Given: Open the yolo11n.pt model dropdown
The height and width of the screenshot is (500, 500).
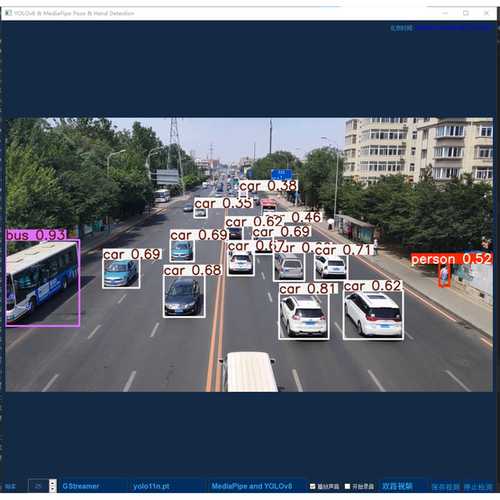Looking at the screenshot, I should [x=168, y=486].
